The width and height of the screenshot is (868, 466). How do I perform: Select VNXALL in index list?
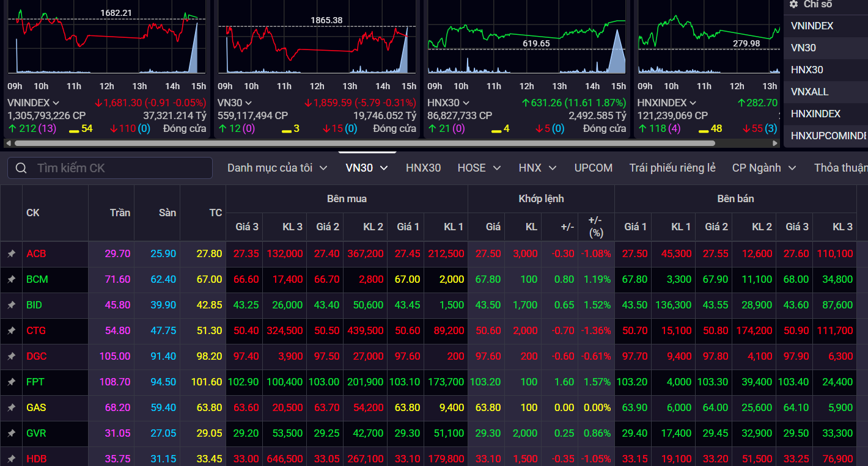pyautogui.click(x=826, y=92)
